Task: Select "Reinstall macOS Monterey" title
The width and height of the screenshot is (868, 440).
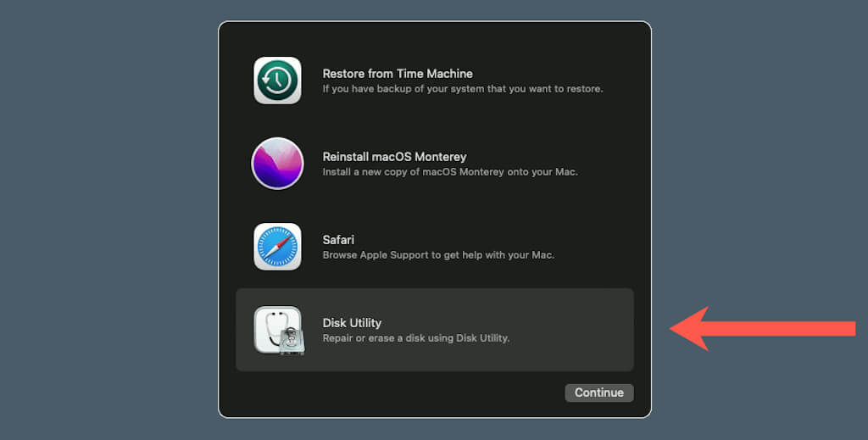Action: [394, 157]
